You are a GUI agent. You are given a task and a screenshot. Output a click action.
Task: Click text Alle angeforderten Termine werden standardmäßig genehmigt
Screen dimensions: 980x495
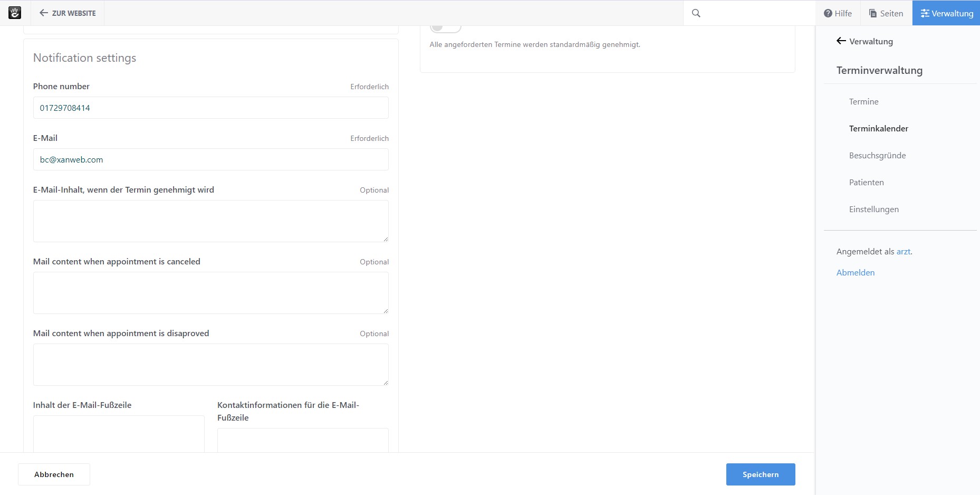click(x=535, y=45)
